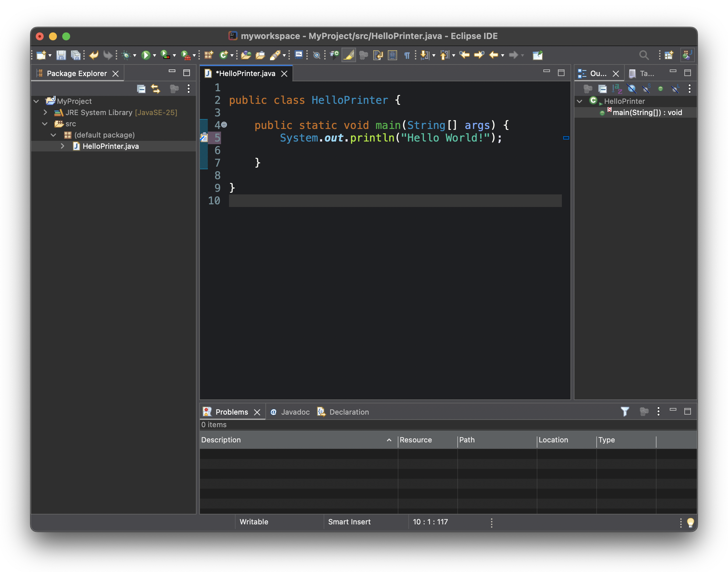
Task: Toggle alphabetical Sort in Outline view
Action: click(x=616, y=89)
